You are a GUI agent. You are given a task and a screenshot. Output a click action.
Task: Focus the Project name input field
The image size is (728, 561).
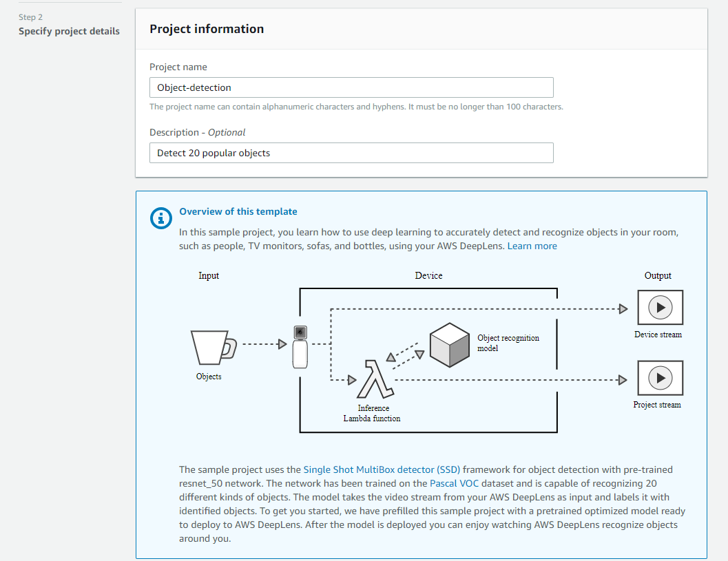[351, 87]
